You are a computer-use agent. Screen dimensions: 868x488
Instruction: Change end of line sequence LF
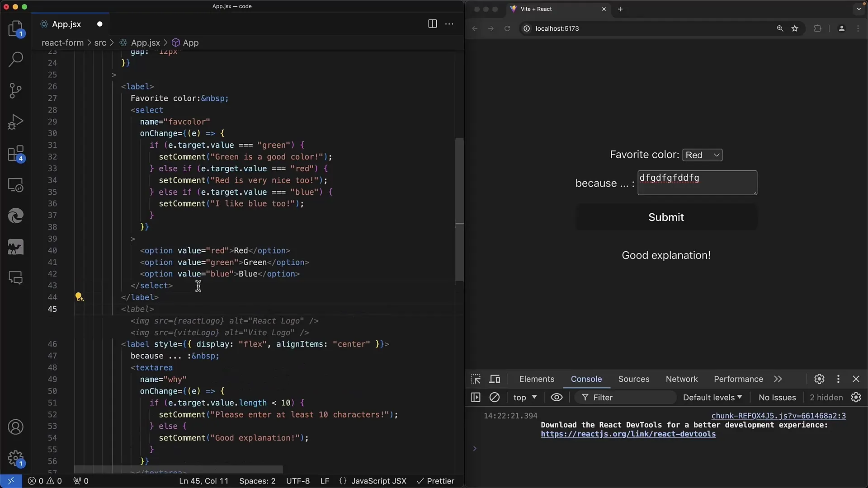[325, 481]
